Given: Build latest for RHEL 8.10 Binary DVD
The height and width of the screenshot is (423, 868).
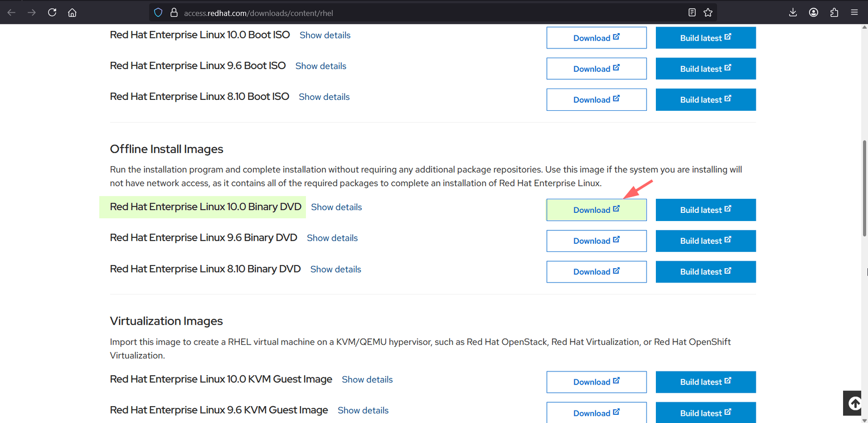Looking at the screenshot, I should click(x=705, y=272).
